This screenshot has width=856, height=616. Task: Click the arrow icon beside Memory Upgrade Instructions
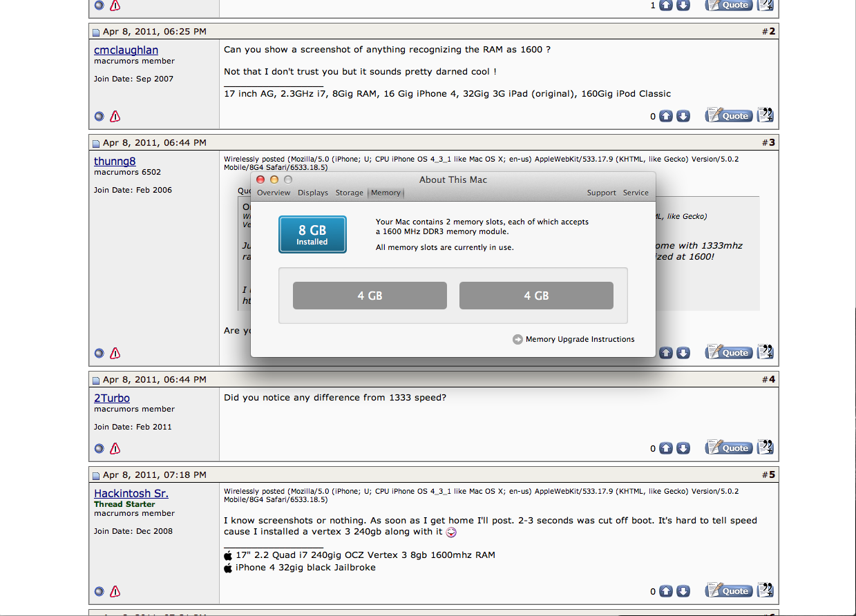click(517, 339)
